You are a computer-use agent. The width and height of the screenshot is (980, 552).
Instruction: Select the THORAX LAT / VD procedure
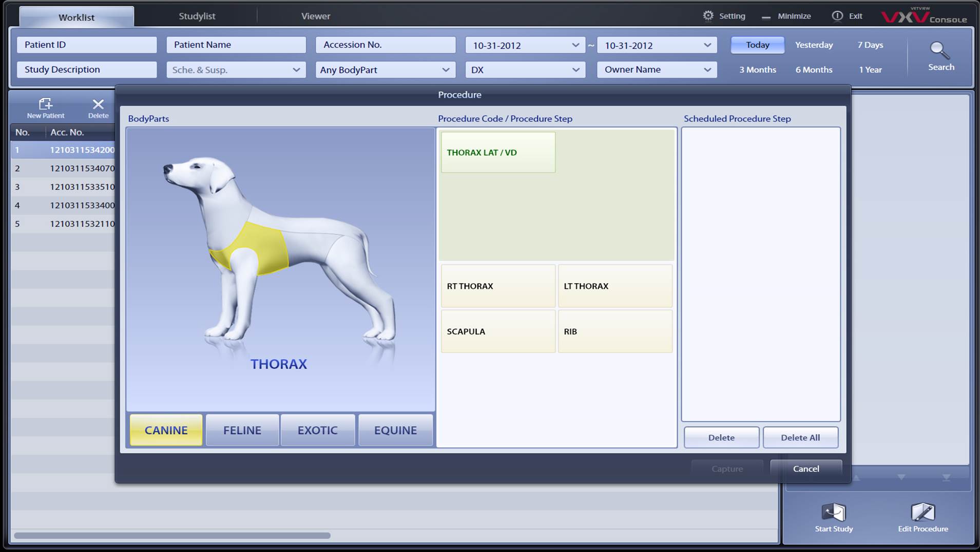(497, 152)
